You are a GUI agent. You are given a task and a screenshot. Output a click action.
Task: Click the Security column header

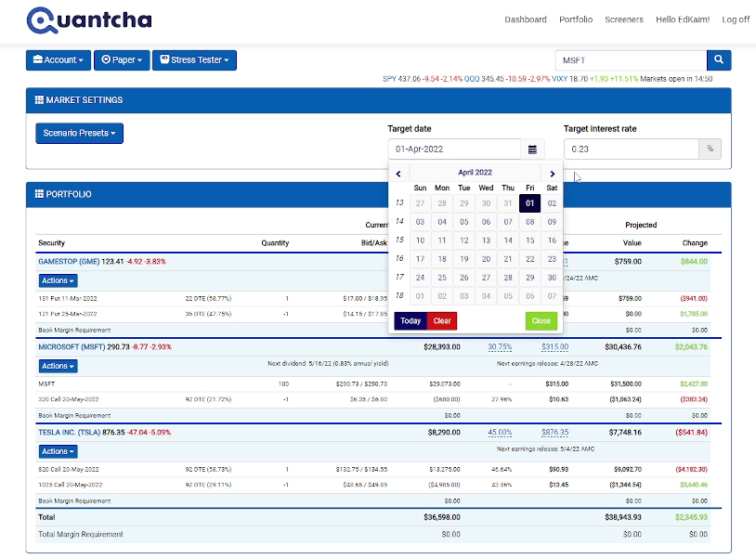tap(51, 243)
